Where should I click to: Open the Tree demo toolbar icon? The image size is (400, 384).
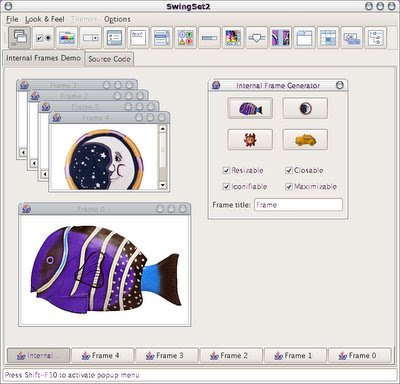pos(376,38)
